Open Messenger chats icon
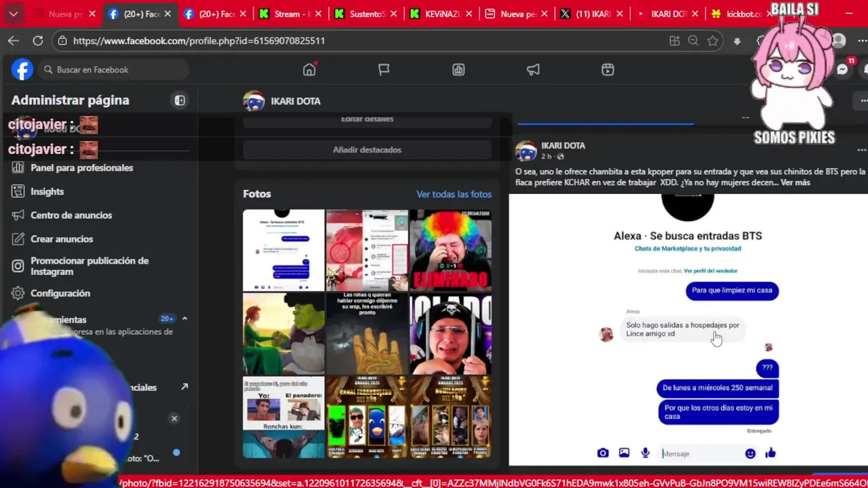The height and width of the screenshot is (488, 868). 842,70
